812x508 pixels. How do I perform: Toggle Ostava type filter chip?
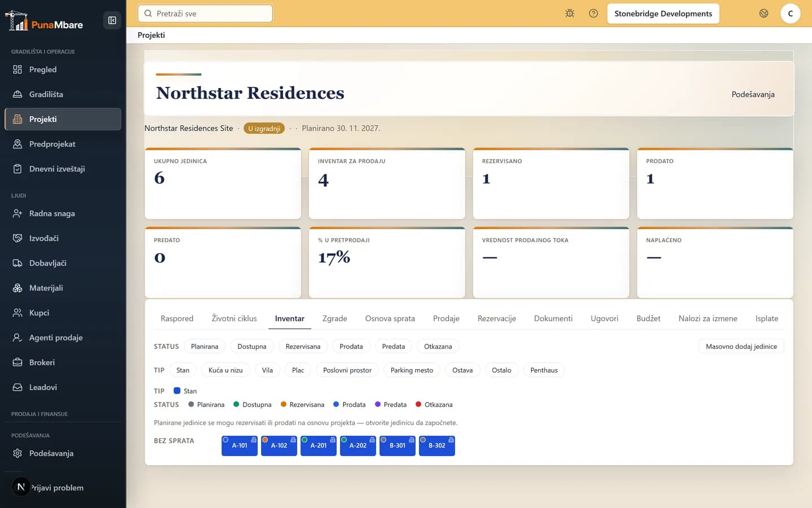click(x=462, y=370)
